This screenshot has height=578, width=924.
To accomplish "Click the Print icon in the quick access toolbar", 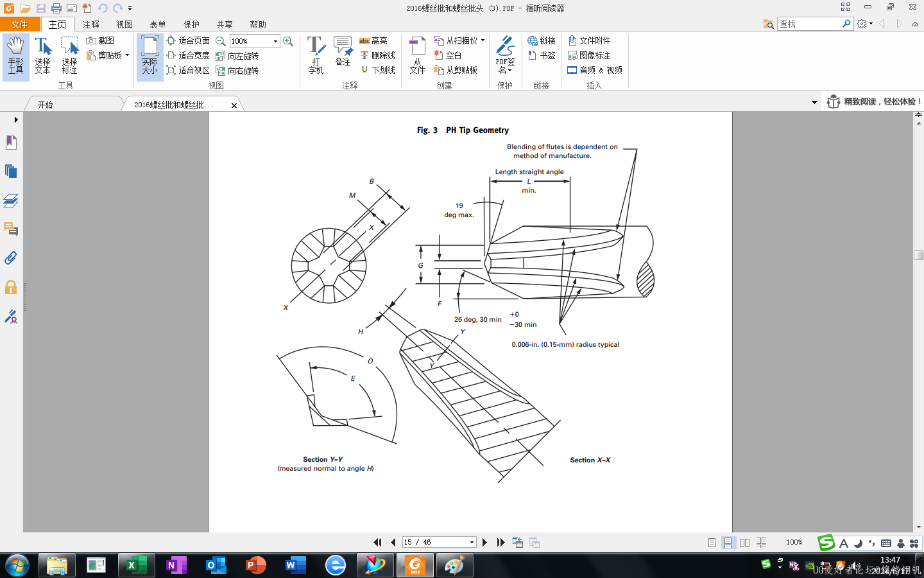I will pos(56,8).
